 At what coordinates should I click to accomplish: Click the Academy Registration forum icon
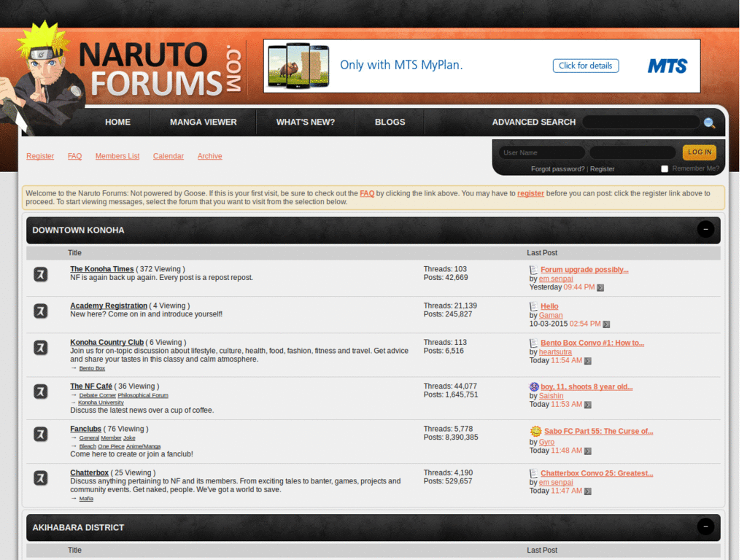[x=40, y=311]
